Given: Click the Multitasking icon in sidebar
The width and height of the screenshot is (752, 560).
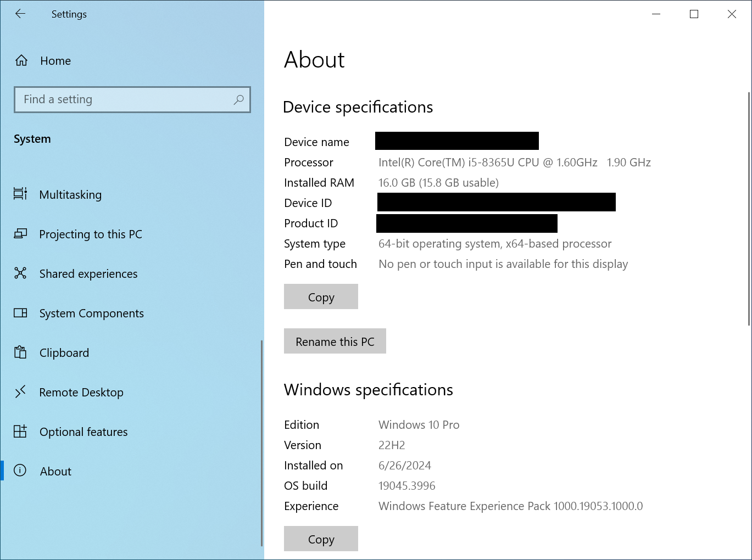Looking at the screenshot, I should (x=20, y=194).
